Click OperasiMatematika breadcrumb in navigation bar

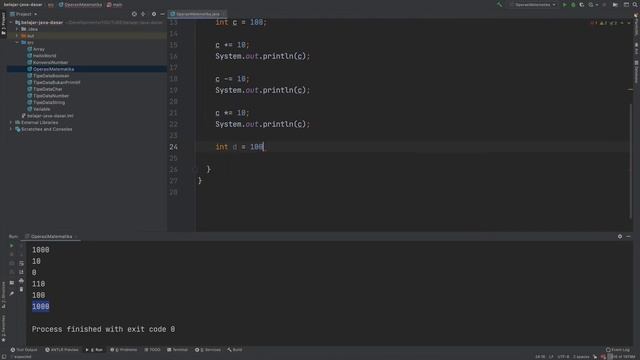80,5
